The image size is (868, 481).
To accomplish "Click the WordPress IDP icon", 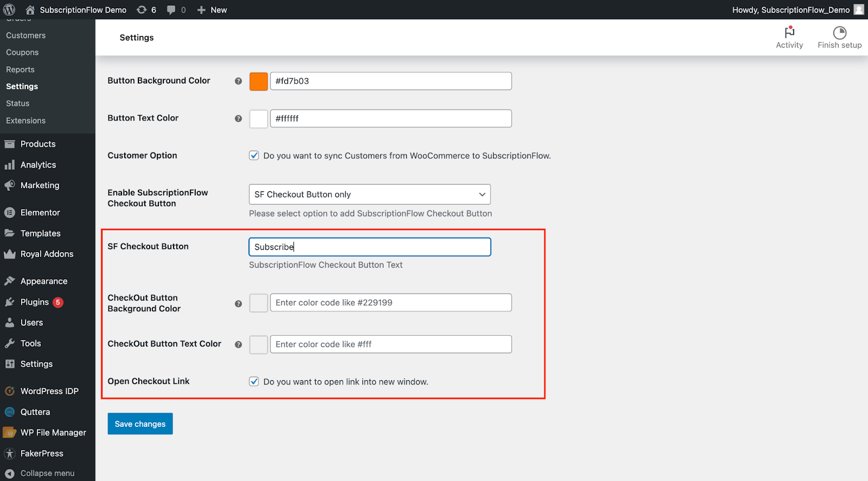I will (10, 391).
